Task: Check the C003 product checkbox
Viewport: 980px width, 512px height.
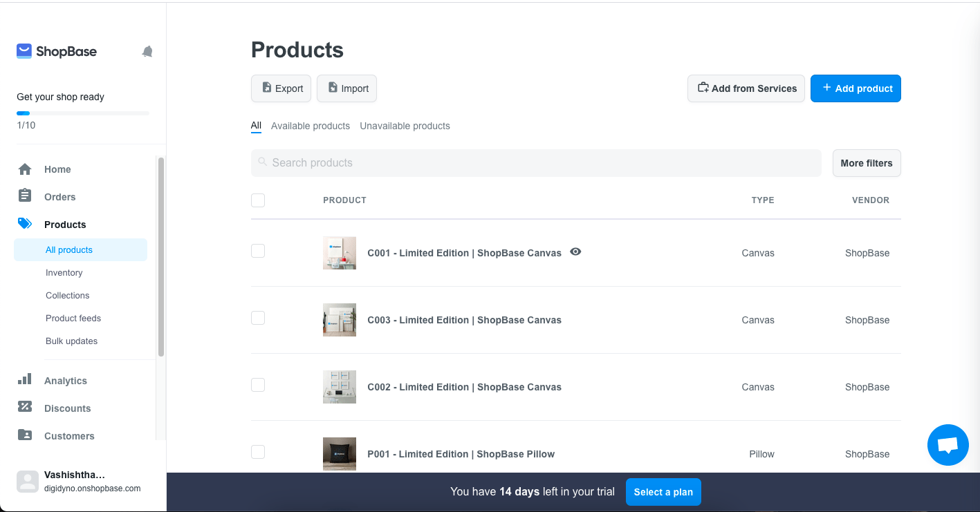Action: 258,318
